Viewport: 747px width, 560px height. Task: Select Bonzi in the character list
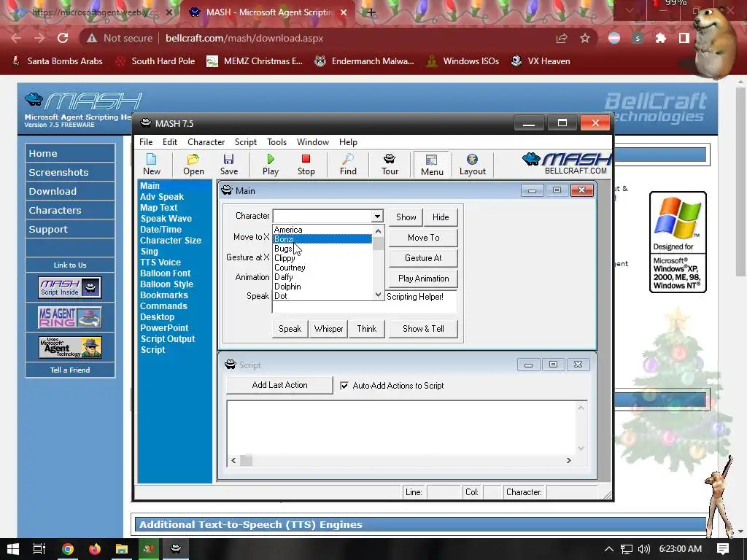tap(322, 239)
